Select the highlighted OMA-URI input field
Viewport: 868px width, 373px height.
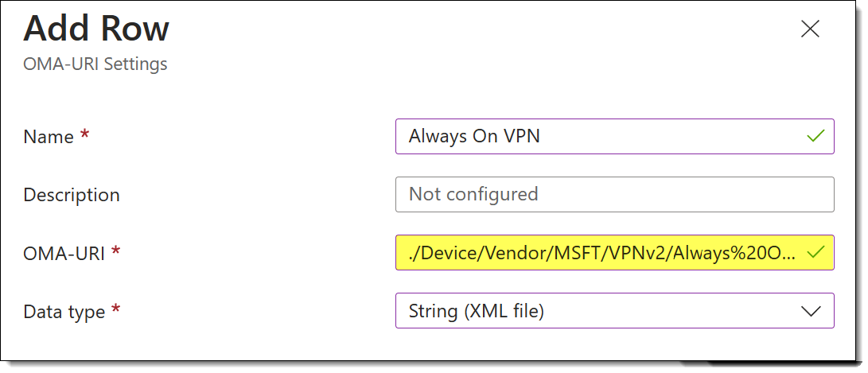click(x=605, y=253)
